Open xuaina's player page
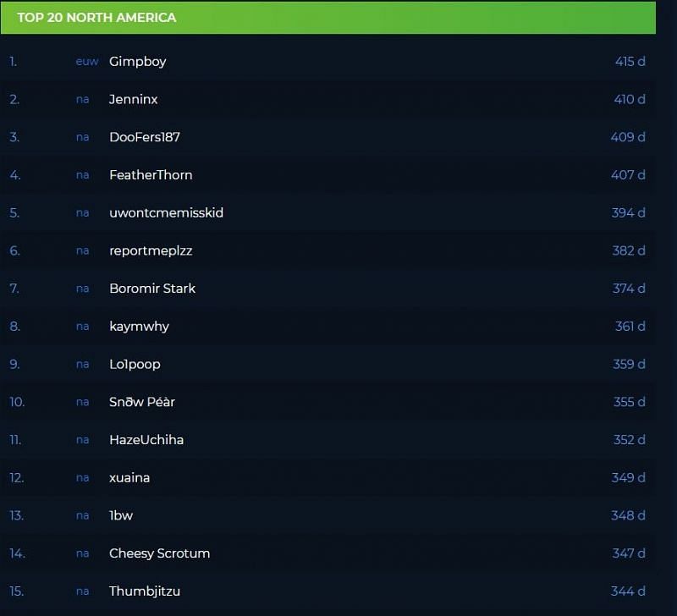Image resolution: width=677 pixels, height=616 pixels. 129,478
